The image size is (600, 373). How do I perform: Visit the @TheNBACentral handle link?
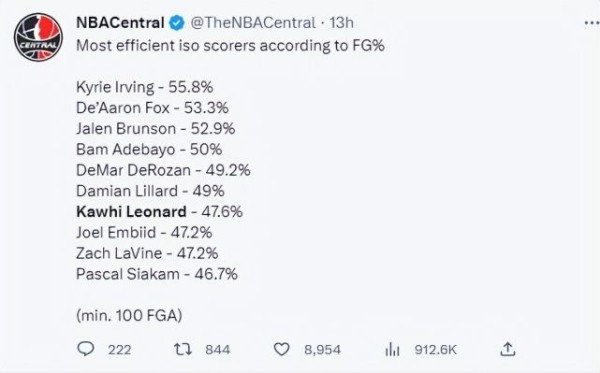[253, 23]
